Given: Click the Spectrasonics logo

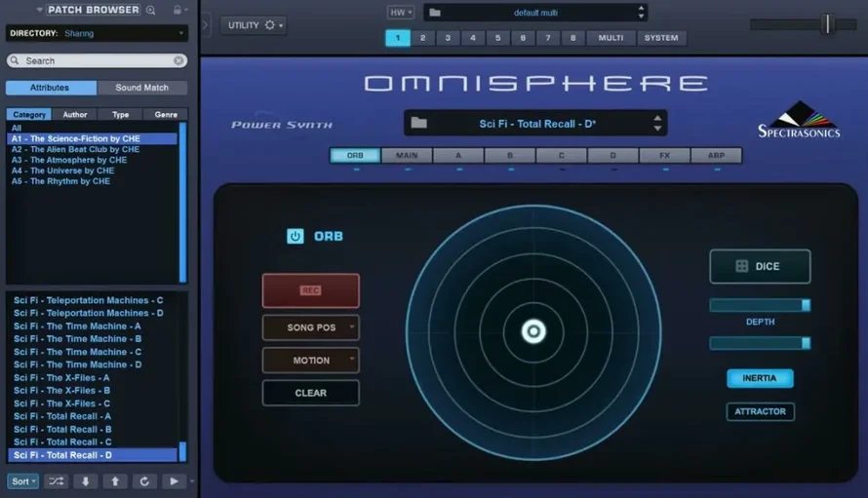Looking at the screenshot, I should click(799, 120).
